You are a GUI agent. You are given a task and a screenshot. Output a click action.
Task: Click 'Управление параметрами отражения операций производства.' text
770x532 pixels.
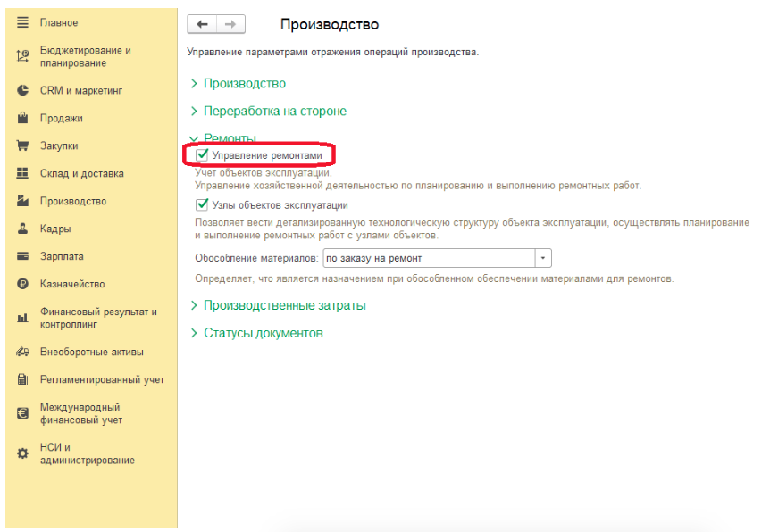(x=332, y=52)
